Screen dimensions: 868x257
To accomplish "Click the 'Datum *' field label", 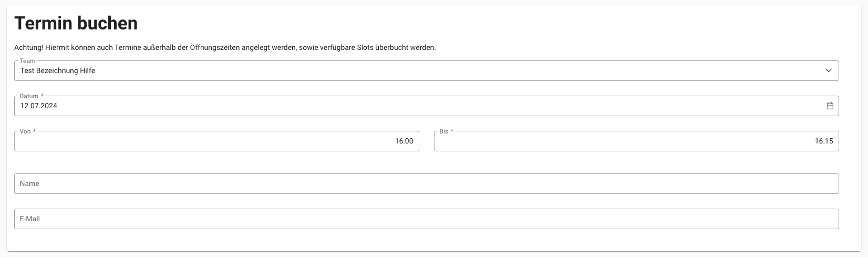I will point(32,96).
